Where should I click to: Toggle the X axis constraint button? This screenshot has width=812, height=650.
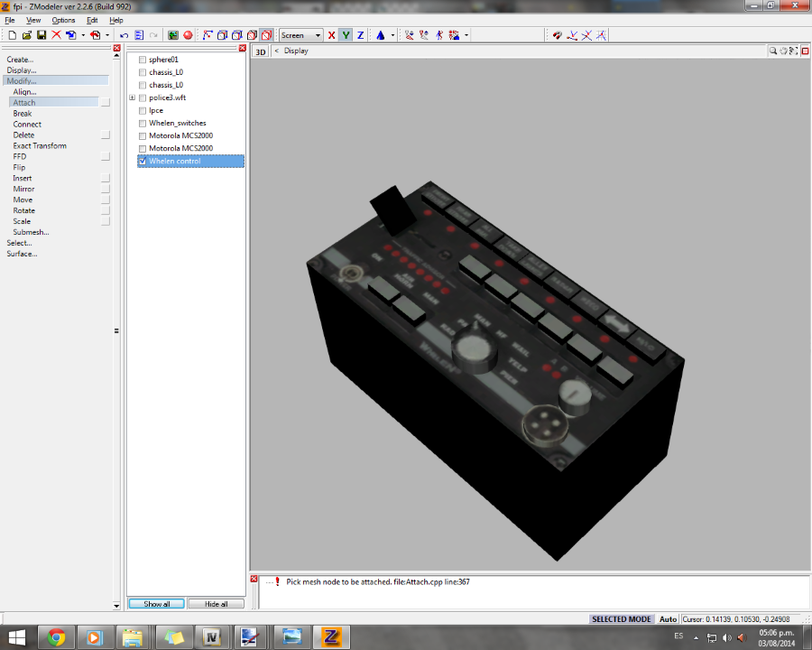pyautogui.click(x=331, y=35)
